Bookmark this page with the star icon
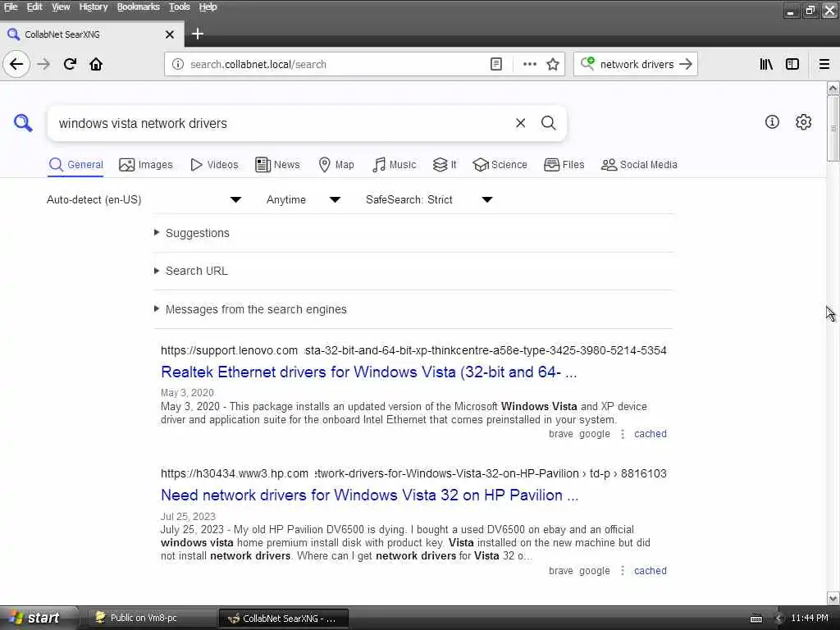Screen dimensions: 840x630 click(553, 64)
